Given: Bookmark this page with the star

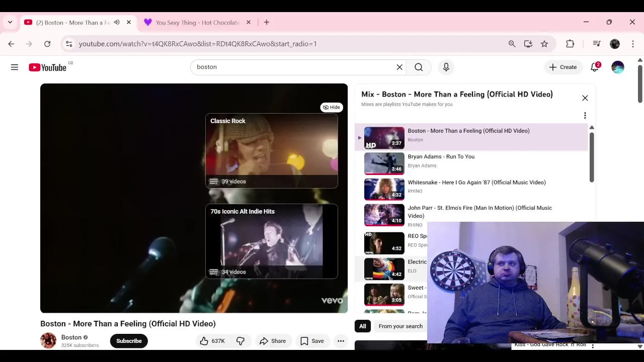Looking at the screenshot, I should point(544,44).
